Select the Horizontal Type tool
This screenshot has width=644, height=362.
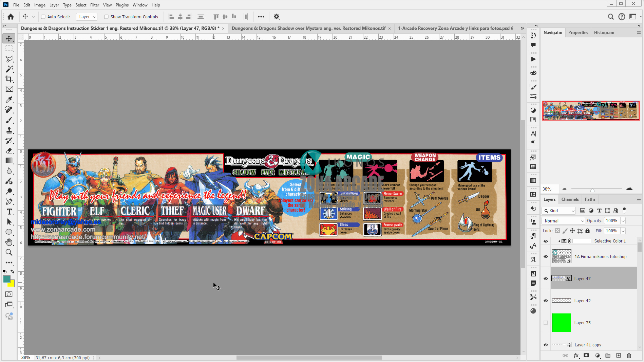click(9, 212)
